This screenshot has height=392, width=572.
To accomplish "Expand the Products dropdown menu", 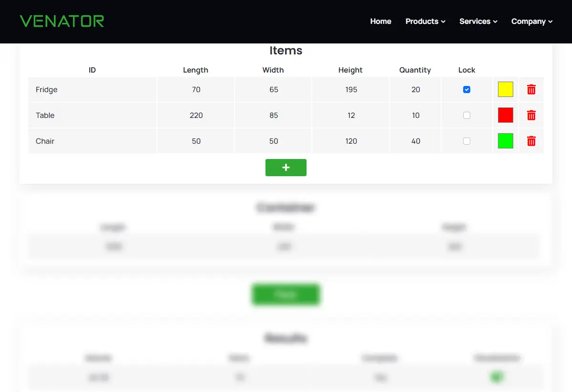I will click(x=425, y=21).
